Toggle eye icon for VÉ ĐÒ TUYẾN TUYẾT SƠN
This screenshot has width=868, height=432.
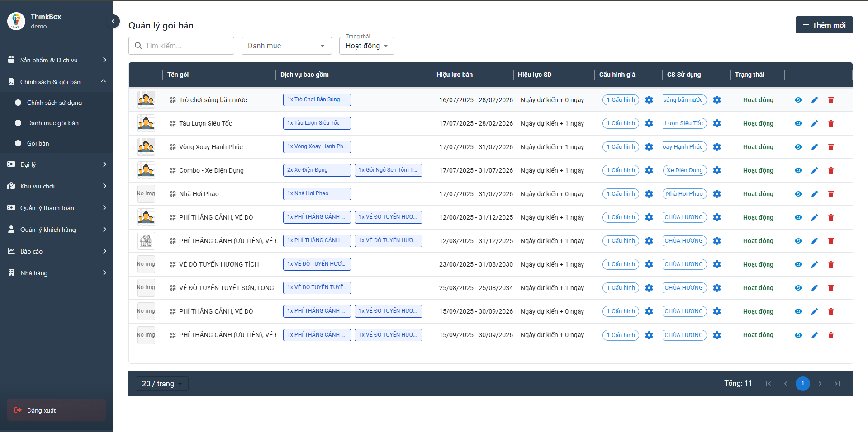(798, 288)
